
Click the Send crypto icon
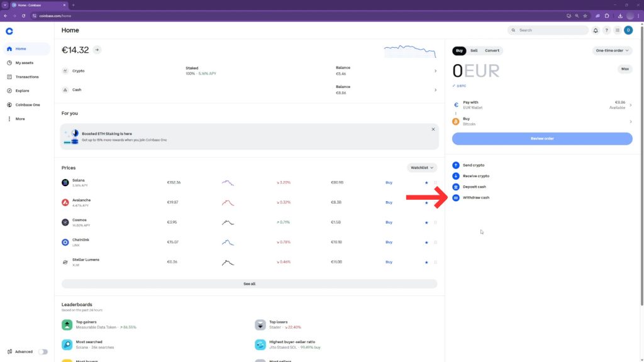pyautogui.click(x=456, y=165)
